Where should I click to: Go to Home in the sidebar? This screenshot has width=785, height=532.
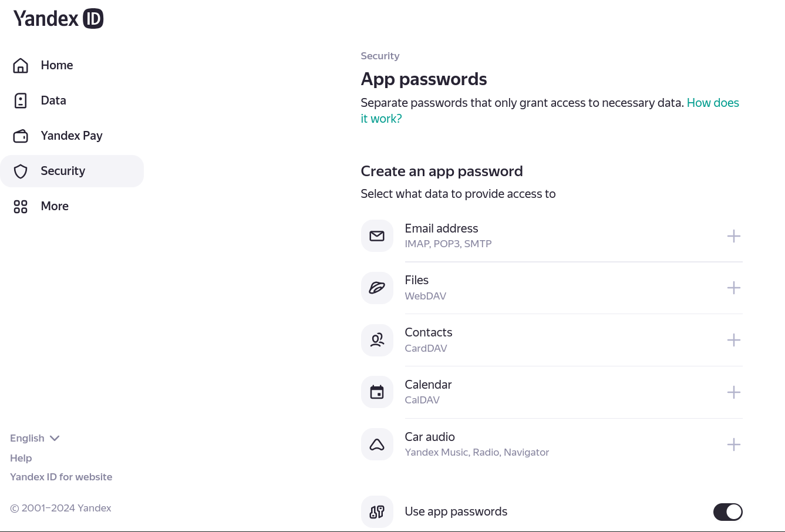56,65
